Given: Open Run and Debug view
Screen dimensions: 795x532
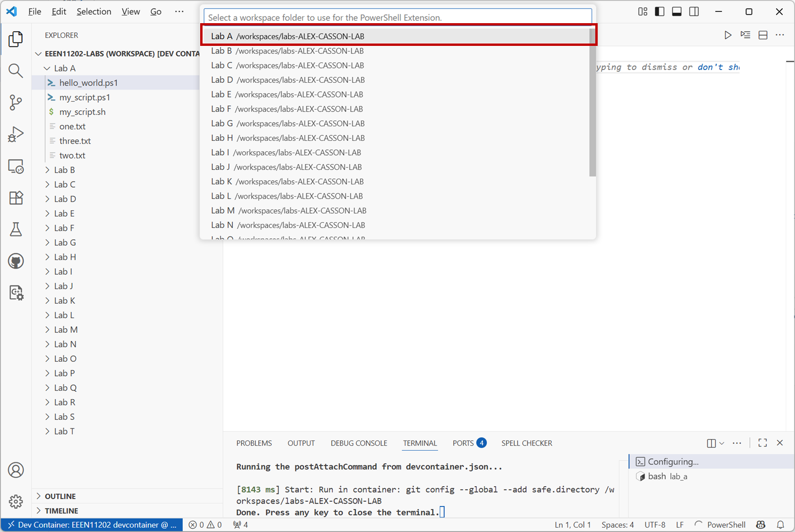Looking at the screenshot, I should pos(16,134).
